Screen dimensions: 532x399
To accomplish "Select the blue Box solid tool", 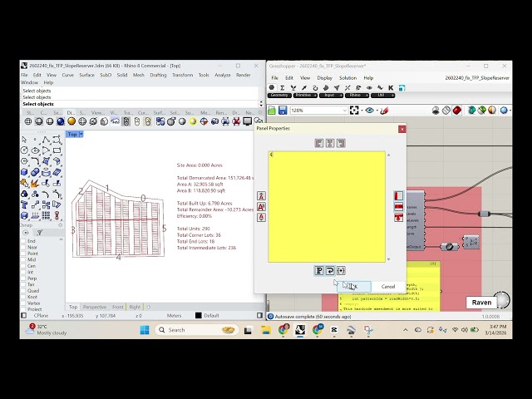I will 24,172.
